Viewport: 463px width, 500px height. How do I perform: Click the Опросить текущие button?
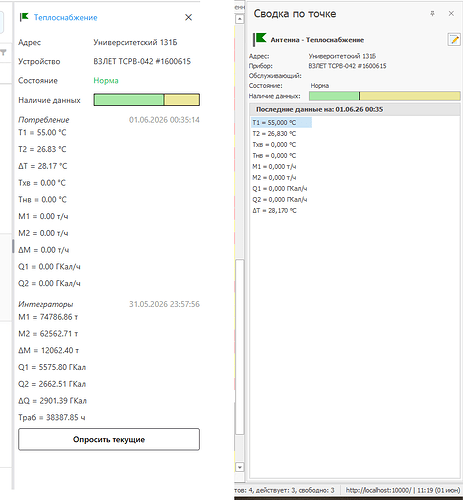(x=109, y=439)
